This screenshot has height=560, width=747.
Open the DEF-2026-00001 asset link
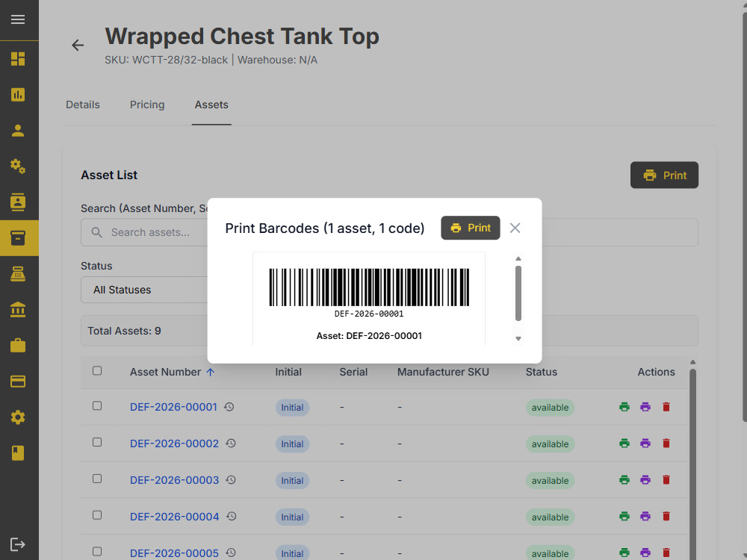pyautogui.click(x=173, y=407)
